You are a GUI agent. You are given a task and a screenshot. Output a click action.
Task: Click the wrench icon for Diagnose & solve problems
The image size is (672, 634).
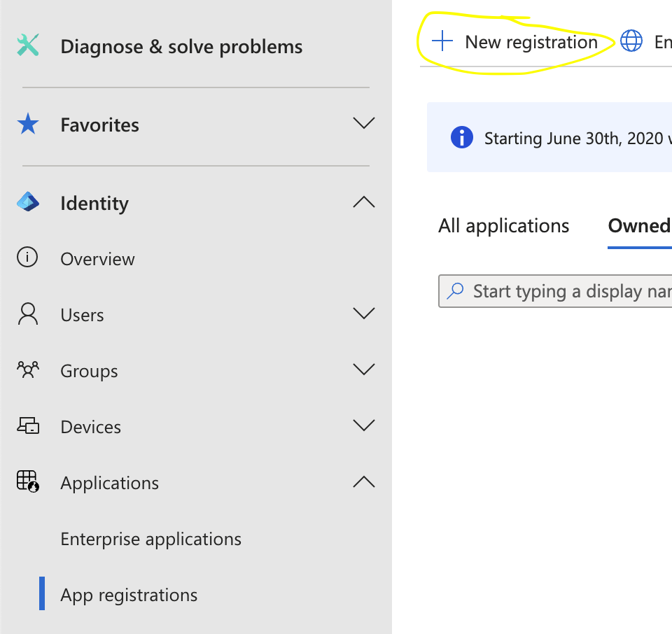coord(28,47)
